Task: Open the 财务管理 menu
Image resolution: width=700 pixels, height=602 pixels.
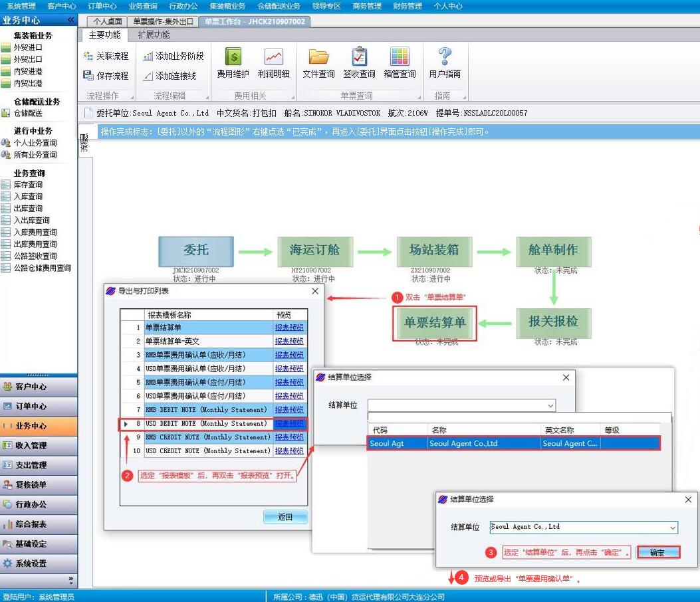Action: pyautogui.click(x=407, y=6)
